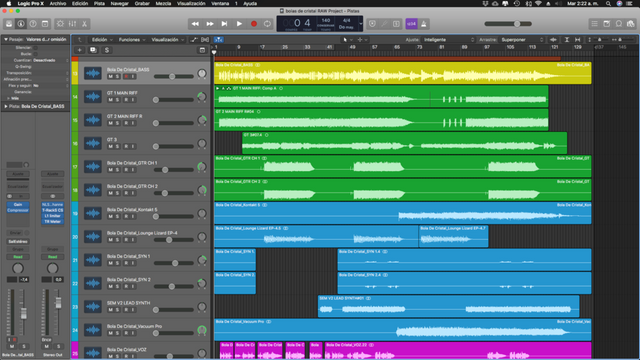
Task: Click Read automation on Stereo Out strip
Action: point(53,257)
